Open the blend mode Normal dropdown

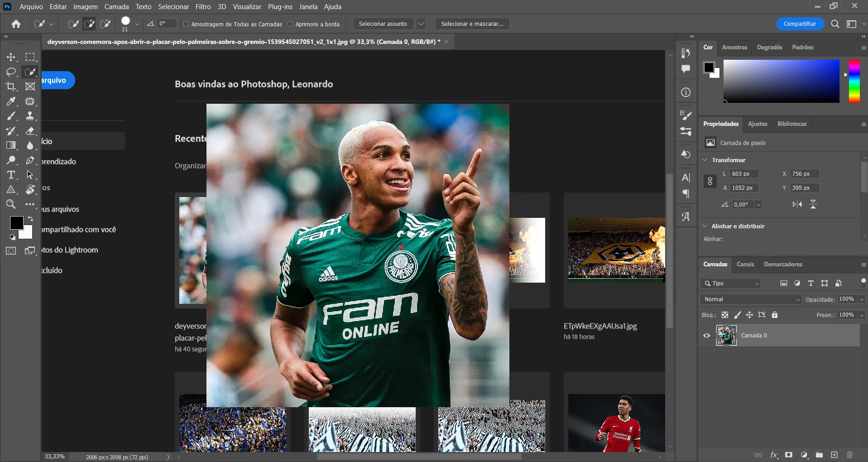[751, 299]
